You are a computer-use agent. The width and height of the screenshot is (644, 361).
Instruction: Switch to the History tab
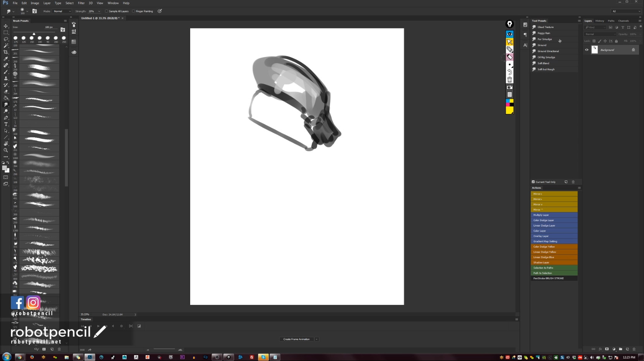(x=600, y=21)
